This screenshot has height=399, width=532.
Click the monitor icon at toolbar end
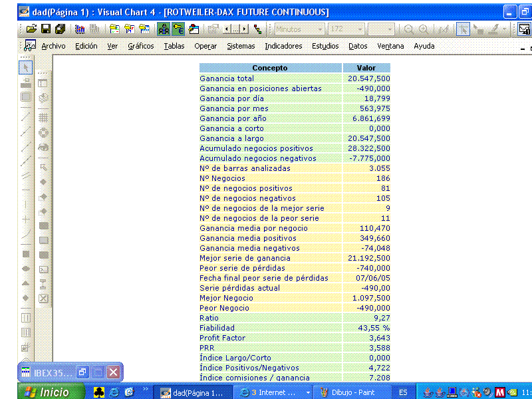524,29
